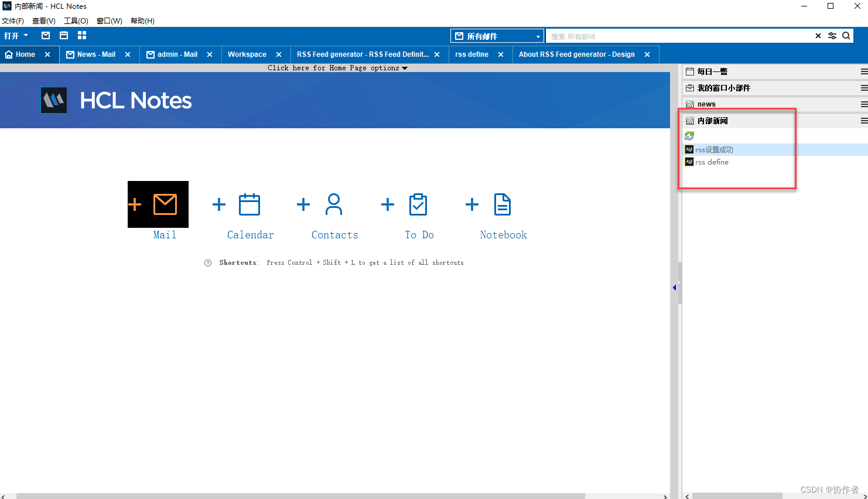Click the Mail envelope tile icon
The width and height of the screenshot is (868, 499).
coord(165,204)
